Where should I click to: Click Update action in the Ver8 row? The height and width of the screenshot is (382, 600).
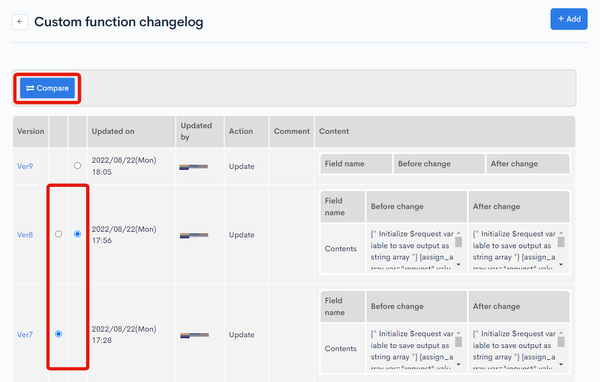[241, 235]
